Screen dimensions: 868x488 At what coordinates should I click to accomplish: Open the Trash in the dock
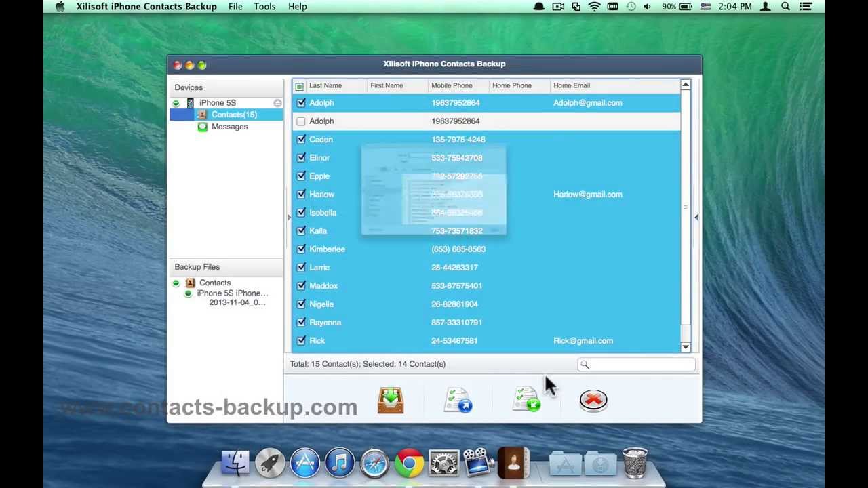pyautogui.click(x=635, y=464)
